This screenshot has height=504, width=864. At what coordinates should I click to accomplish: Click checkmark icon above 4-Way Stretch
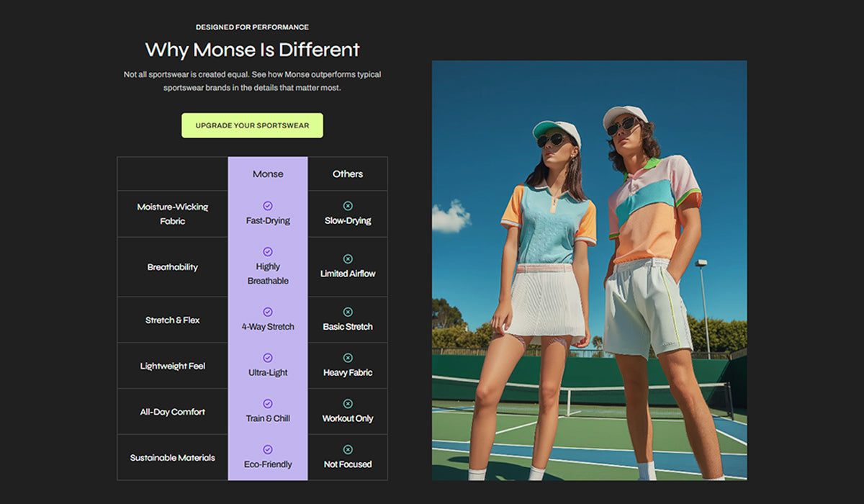point(268,312)
